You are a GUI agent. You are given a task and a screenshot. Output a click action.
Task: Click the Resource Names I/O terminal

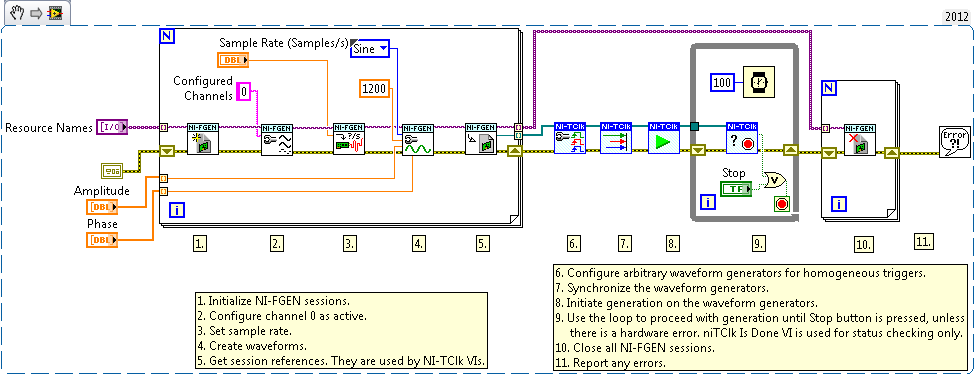[x=113, y=127]
